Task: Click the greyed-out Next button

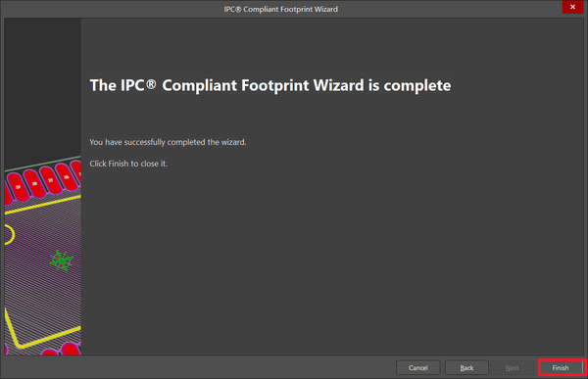Action: [x=512, y=368]
